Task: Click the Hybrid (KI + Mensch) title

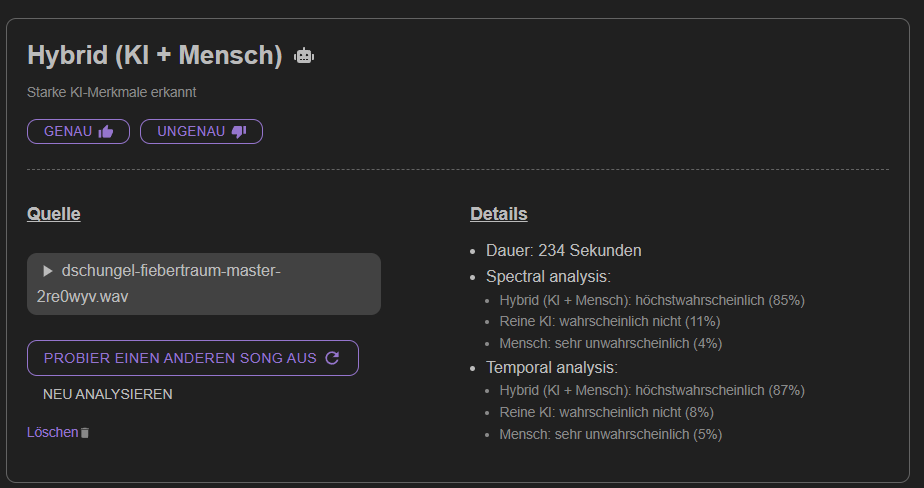Action: (155, 55)
